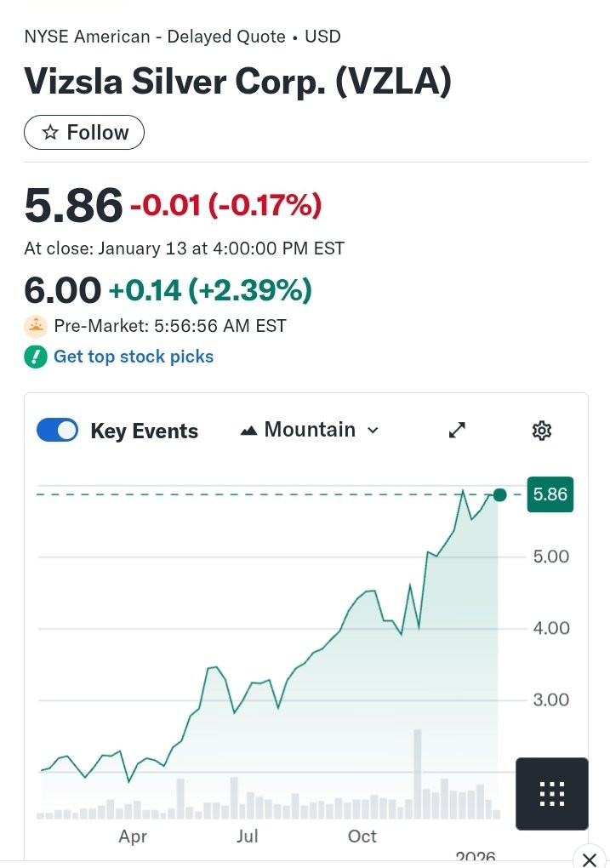Click the chevron next to Mountain
This screenshot has width=610, height=868.
373,431
